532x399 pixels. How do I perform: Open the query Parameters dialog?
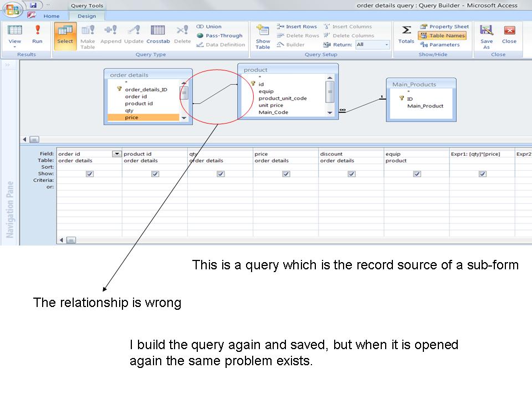[439, 44]
